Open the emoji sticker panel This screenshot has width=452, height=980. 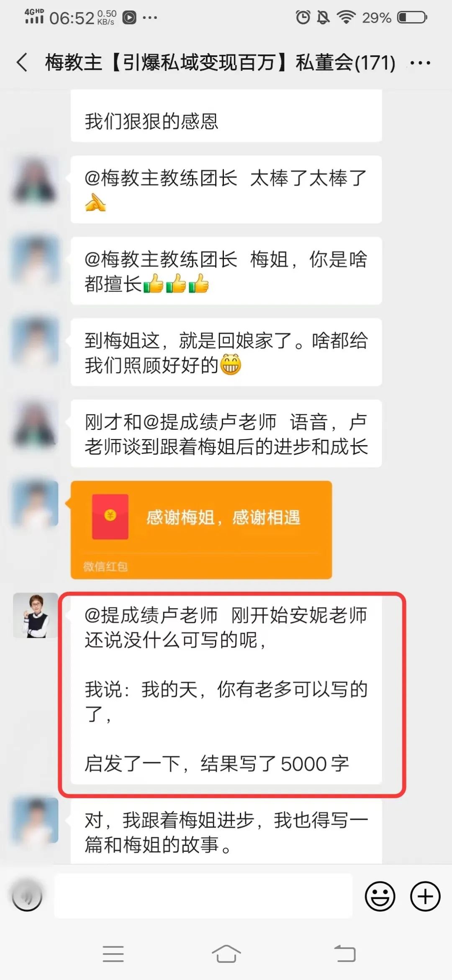tap(380, 896)
